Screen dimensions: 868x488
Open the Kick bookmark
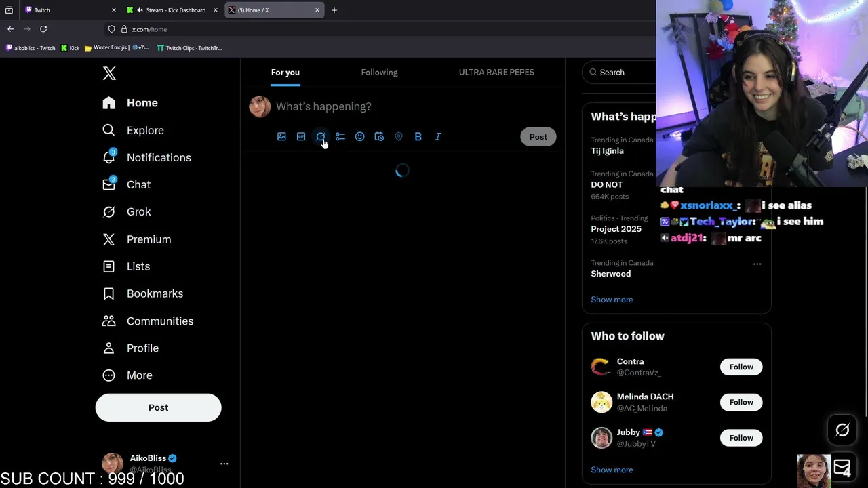(70, 48)
